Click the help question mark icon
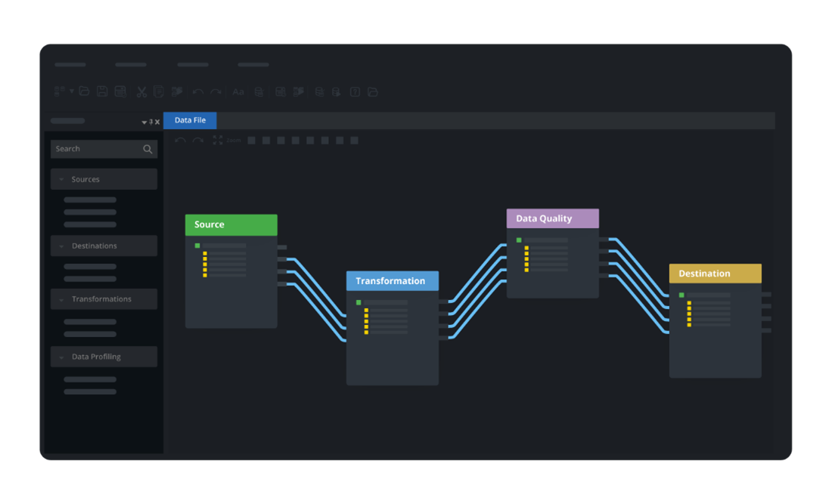This screenshot has width=832, height=504. [355, 92]
